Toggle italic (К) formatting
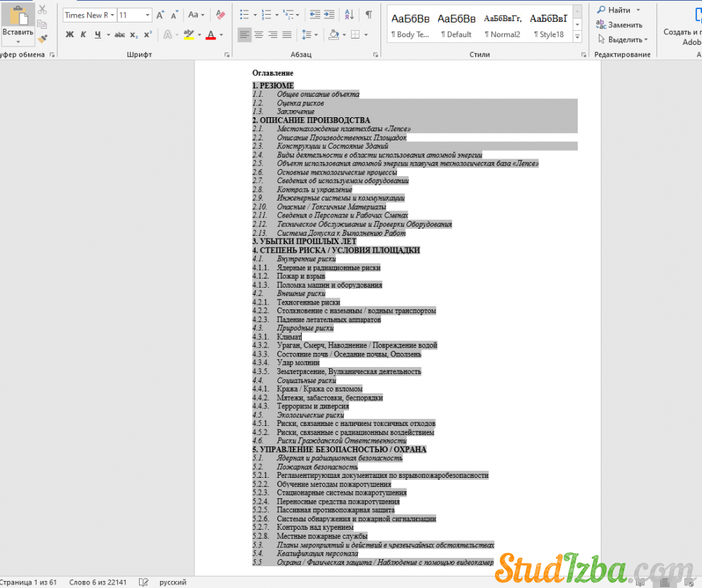The image size is (702, 588). tap(84, 34)
